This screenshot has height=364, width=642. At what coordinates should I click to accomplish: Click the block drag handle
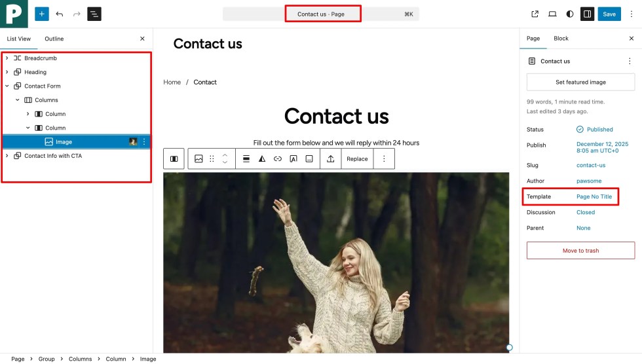212,158
